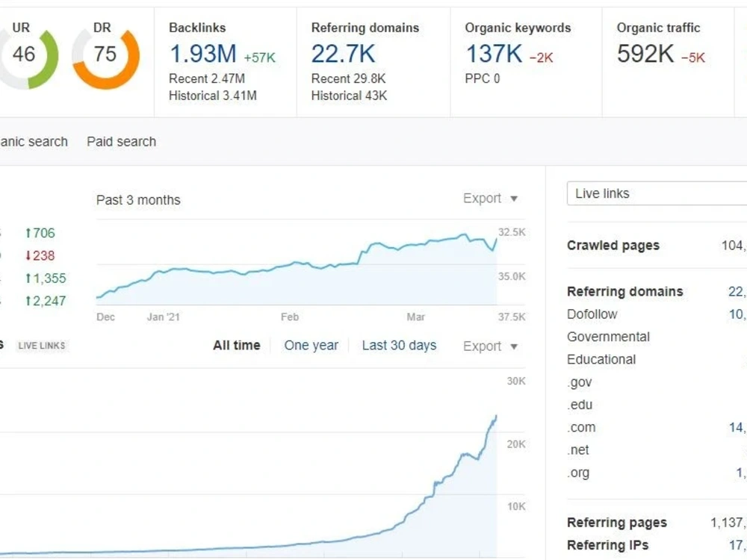Click the green 706 increase value

pos(40,233)
